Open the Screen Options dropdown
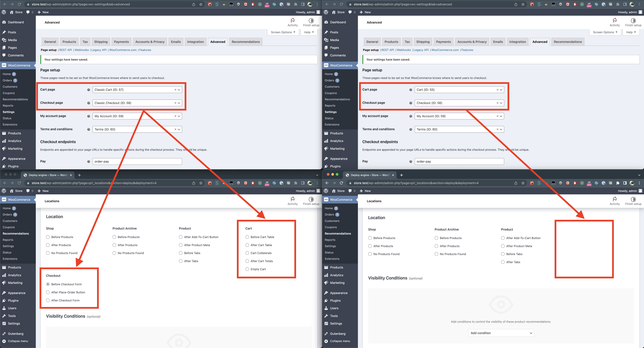644x348 pixels. pos(283,32)
